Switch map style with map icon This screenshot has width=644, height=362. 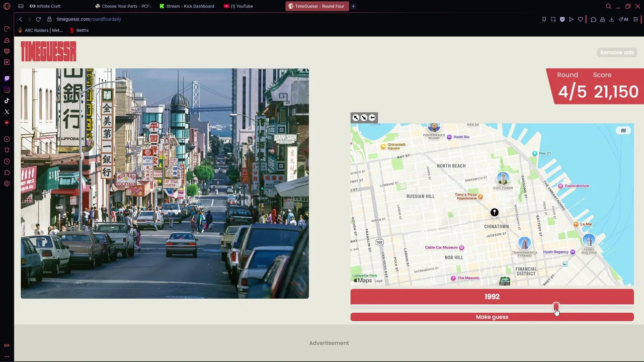tap(623, 131)
